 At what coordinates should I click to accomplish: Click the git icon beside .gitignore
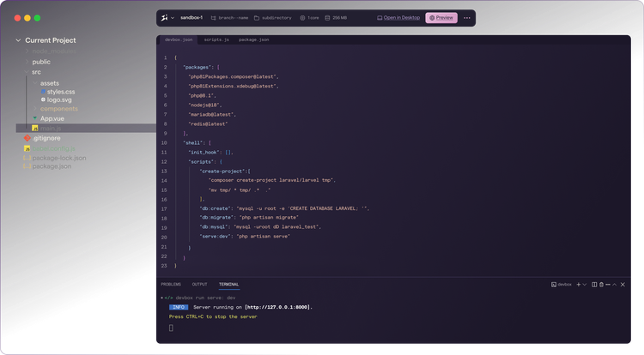click(27, 138)
